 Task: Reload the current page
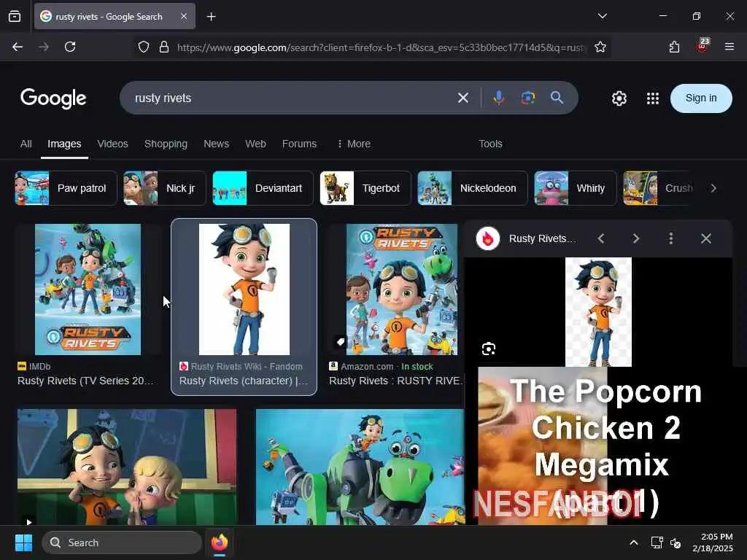[x=70, y=47]
